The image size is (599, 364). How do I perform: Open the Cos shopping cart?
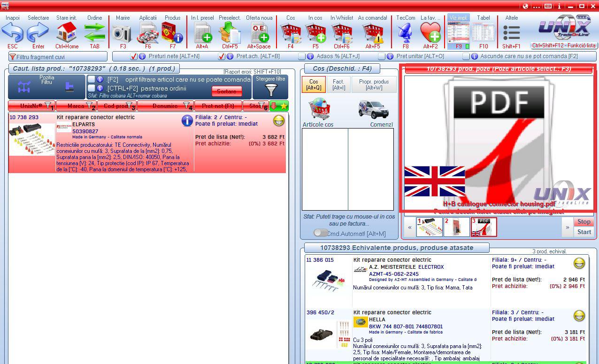[291, 32]
